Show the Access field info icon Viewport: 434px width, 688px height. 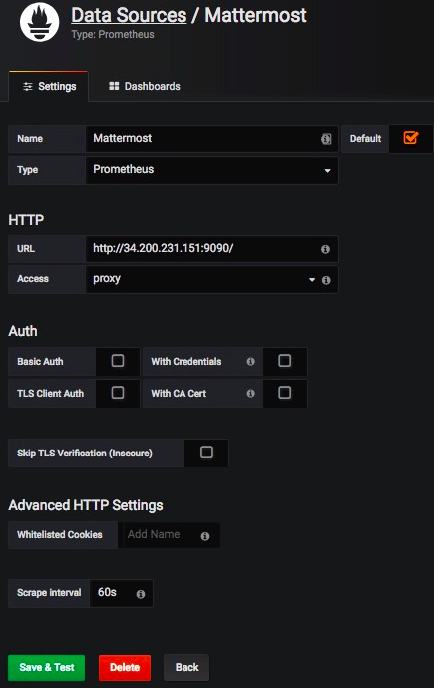click(x=326, y=280)
